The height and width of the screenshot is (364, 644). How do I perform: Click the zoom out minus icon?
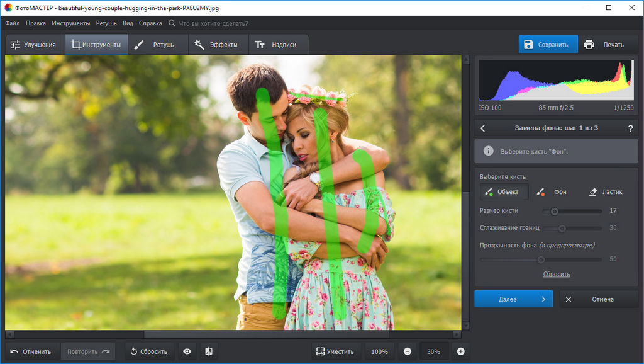tap(408, 351)
